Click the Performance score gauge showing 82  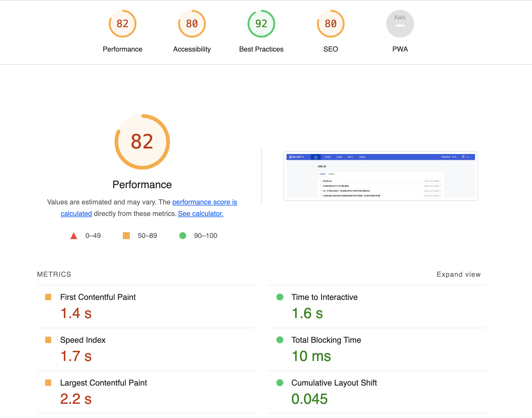pos(122,24)
